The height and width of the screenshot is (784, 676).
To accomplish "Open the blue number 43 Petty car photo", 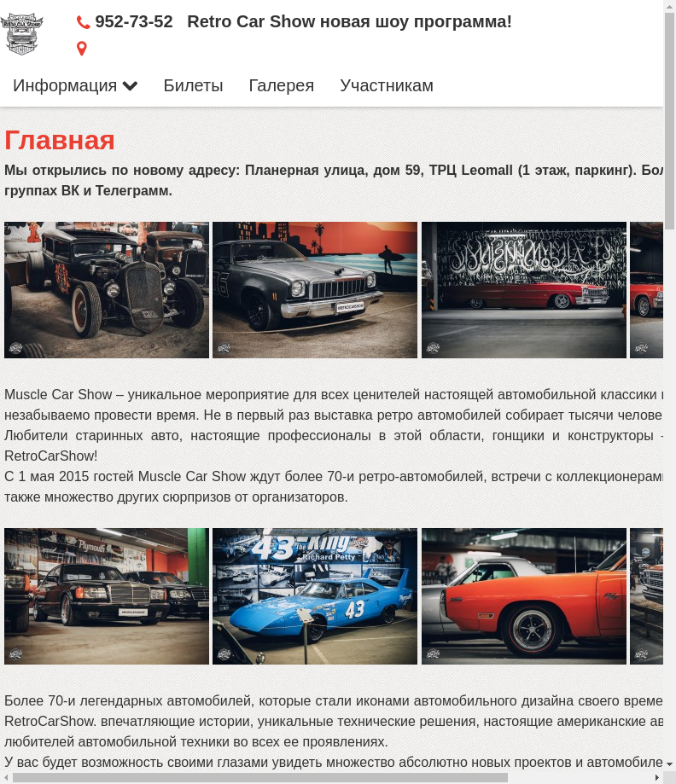I will pyautogui.click(x=315, y=596).
